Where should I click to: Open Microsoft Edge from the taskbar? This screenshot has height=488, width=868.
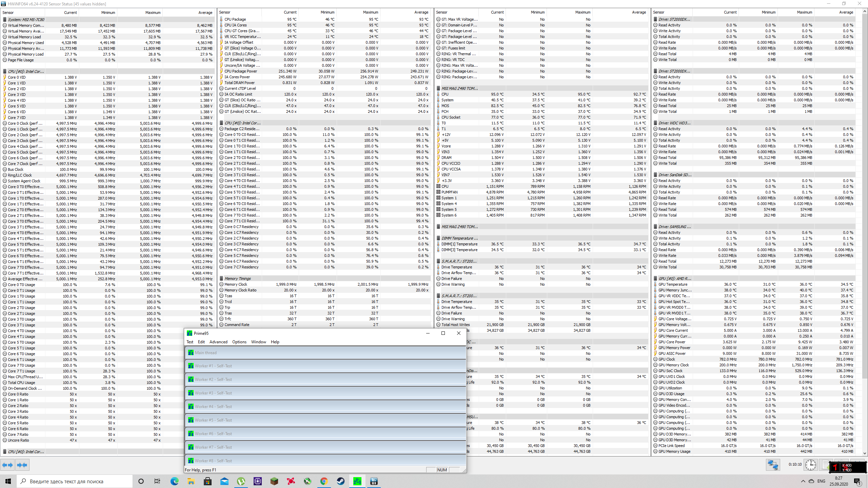tap(174, 481)
